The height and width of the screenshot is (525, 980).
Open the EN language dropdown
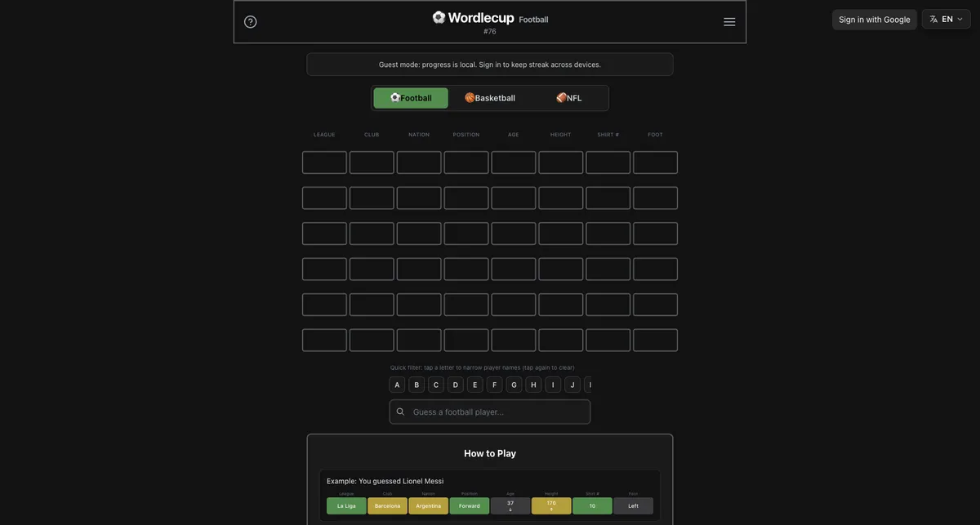947,19
